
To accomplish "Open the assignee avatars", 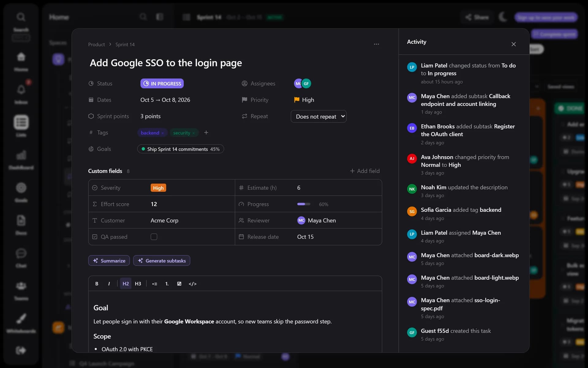I will pyautogui.click(x=303, y=83).
